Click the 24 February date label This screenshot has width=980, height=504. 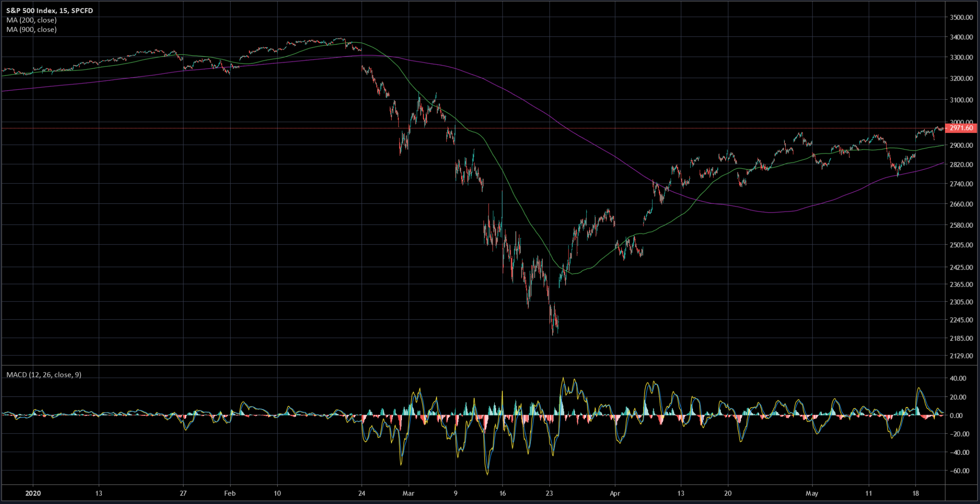pos(362,493)
